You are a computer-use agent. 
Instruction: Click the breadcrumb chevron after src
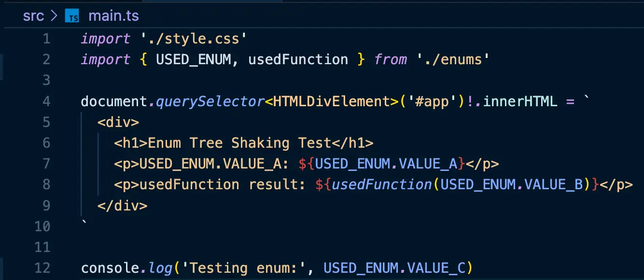point(54,16)
